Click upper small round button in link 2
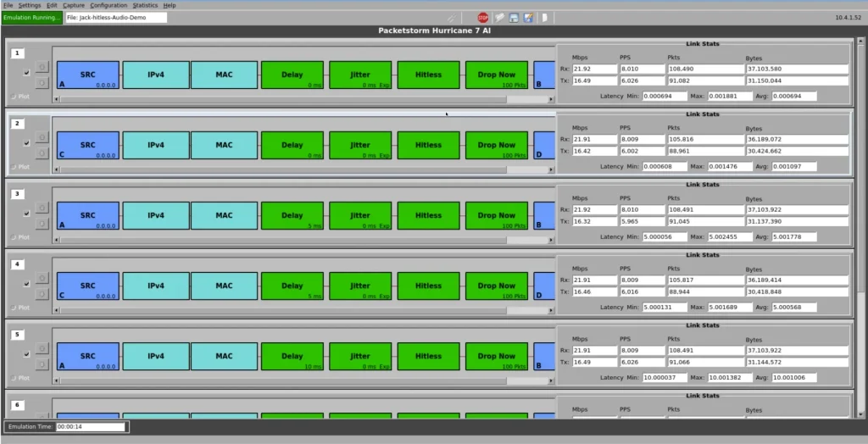The width and height of the screenshot is (868, 444). point(42,137)
